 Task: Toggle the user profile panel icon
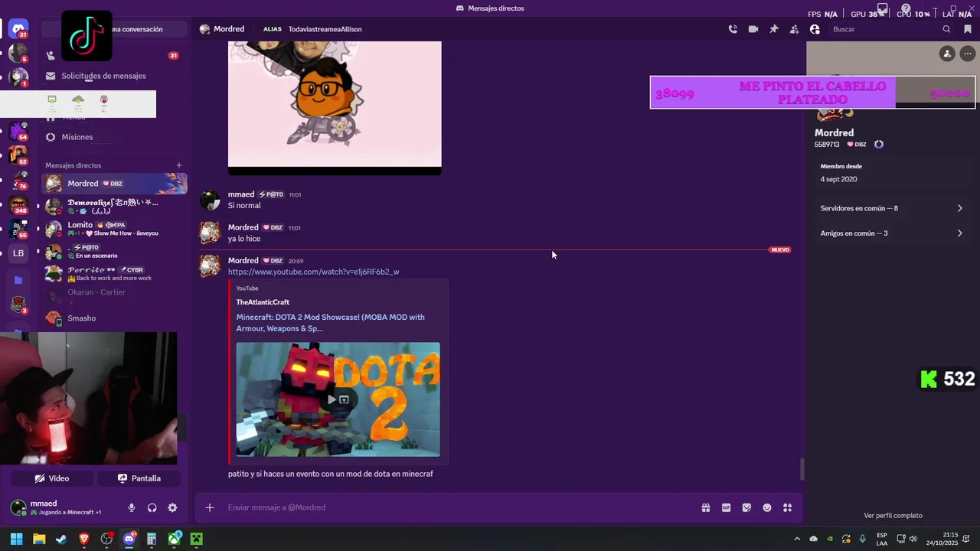(815, 29)
